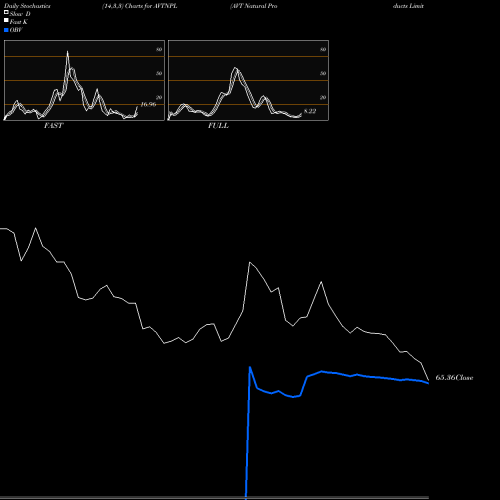Click the Fast K legend marker
Image resolution: width=500 pixels, height=500 pixels.
click(6, 21)
